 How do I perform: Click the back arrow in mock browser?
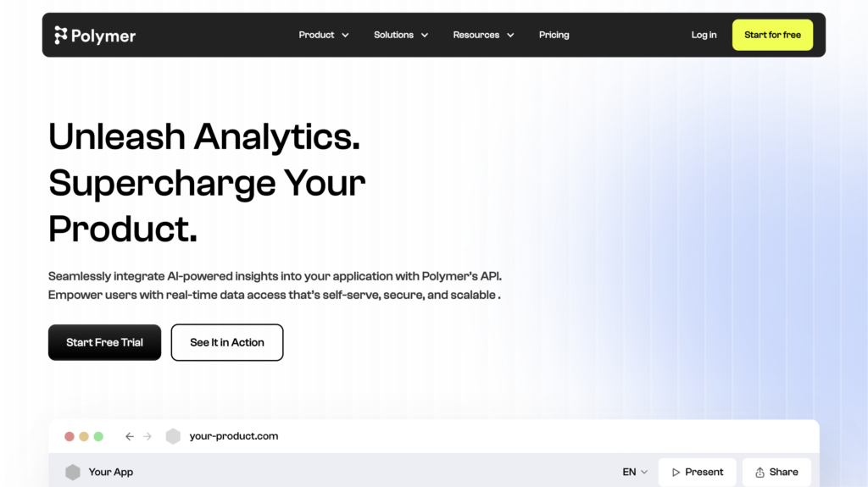pos(129,437)
